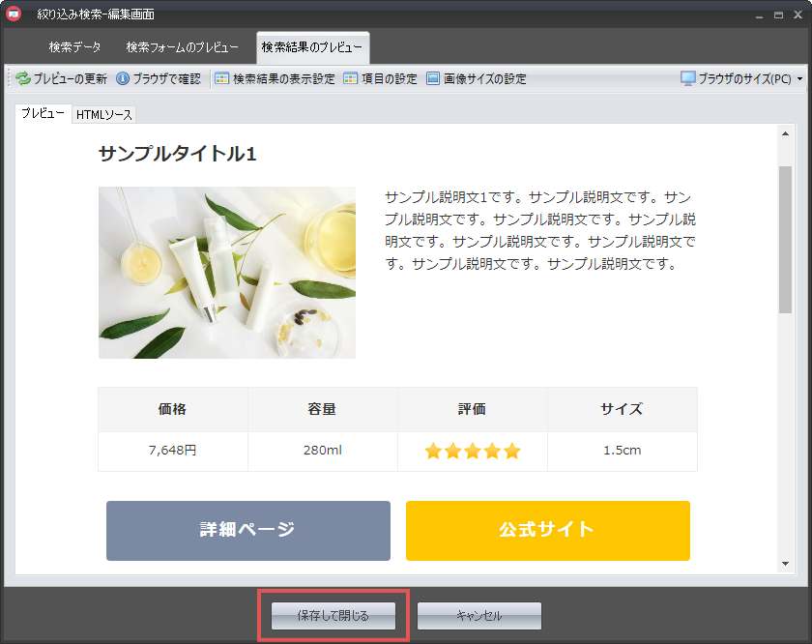The height and width of the screenshot is (644, 812).
Task: Click the item settings icon
Action: [x=351, y=79]
